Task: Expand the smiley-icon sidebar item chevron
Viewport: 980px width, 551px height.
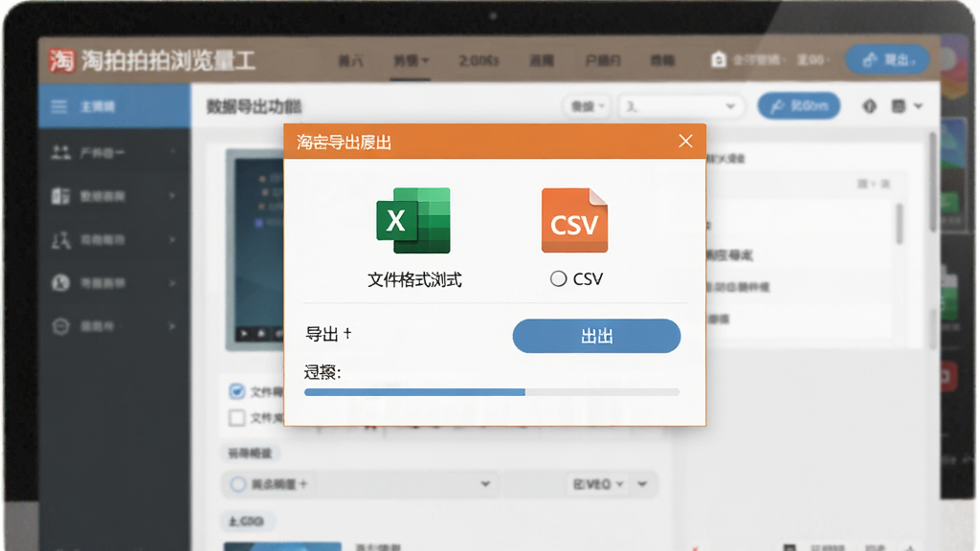Action: [172, 326]
